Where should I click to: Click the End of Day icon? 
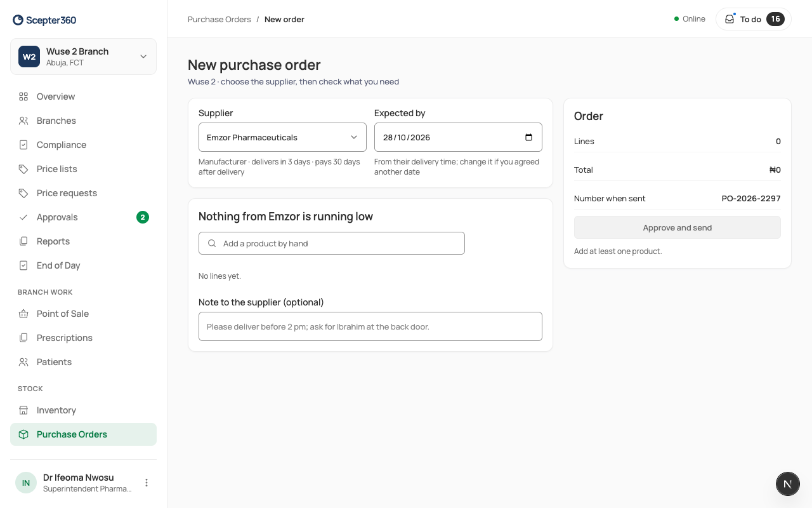coord(23,265)
